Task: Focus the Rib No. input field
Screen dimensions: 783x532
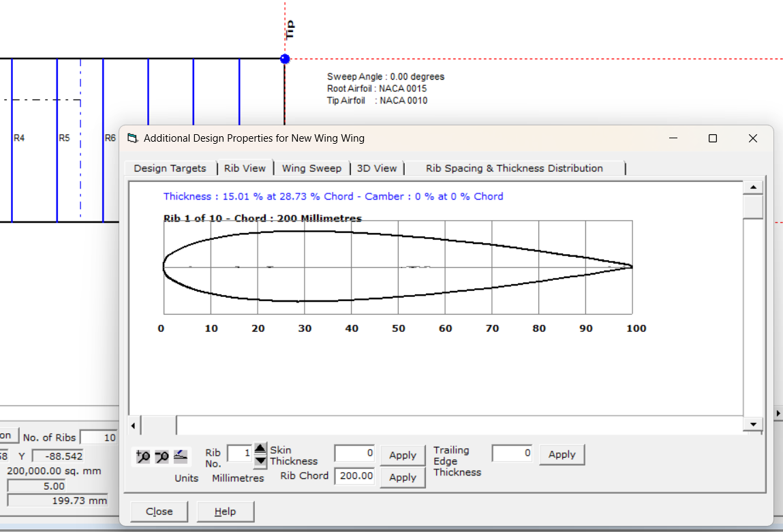Action: coord(240,453)
